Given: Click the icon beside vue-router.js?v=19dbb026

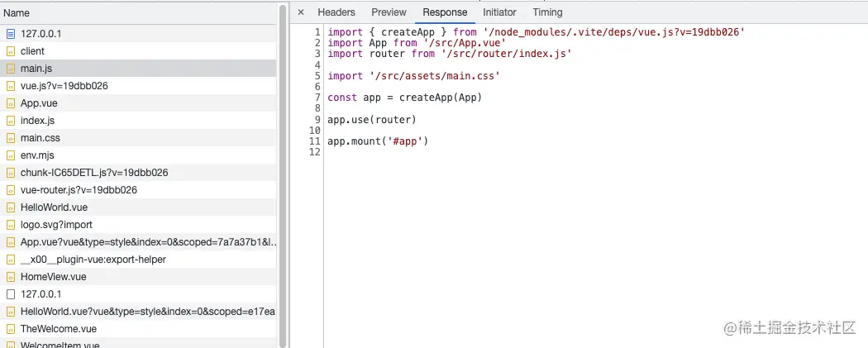Looking at the screenshot, I should click(11, 190).
